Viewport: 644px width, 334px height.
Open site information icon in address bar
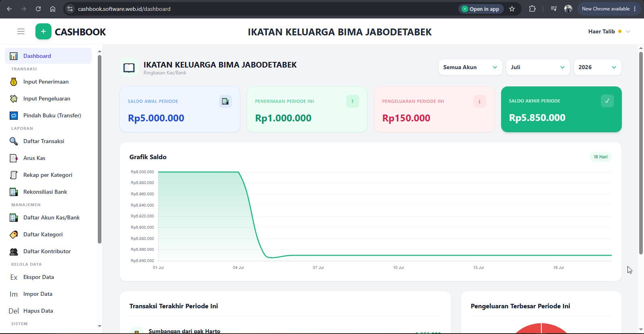coord(70,9)
